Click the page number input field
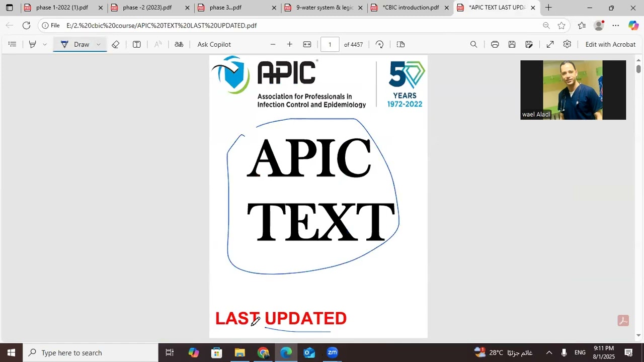 tap(330, 44)
